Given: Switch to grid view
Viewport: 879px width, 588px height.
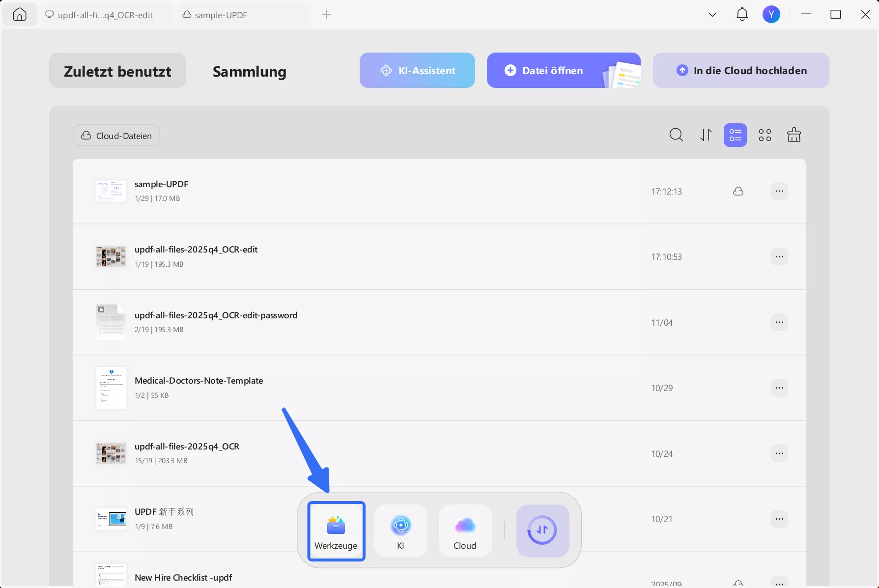Looking at the screenshot, I should 765,135.
